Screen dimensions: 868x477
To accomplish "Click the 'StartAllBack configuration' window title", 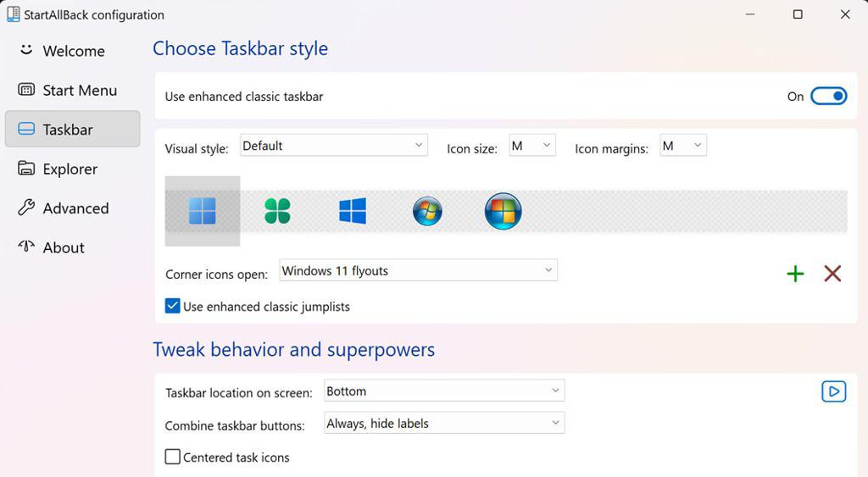I will click(94, 15).
